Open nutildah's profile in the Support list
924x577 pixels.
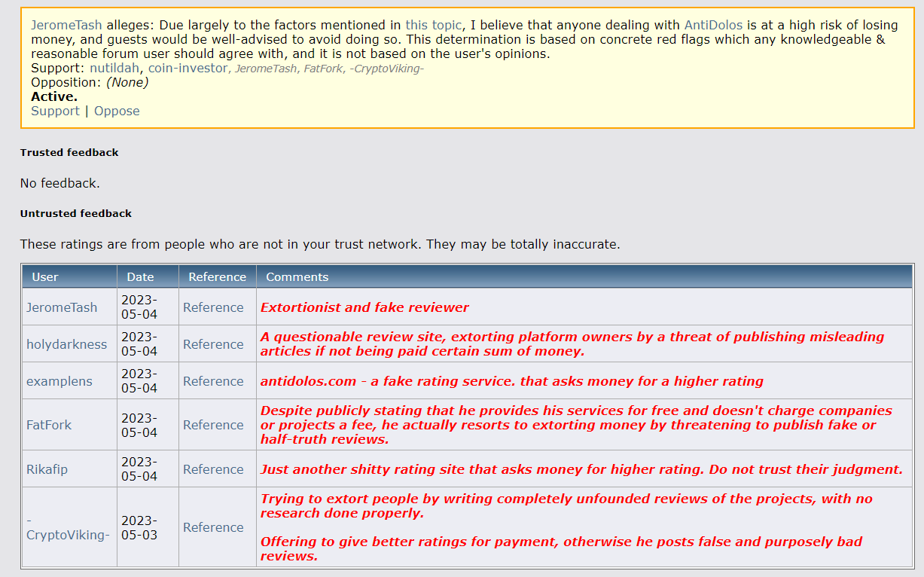click(114, 68)
